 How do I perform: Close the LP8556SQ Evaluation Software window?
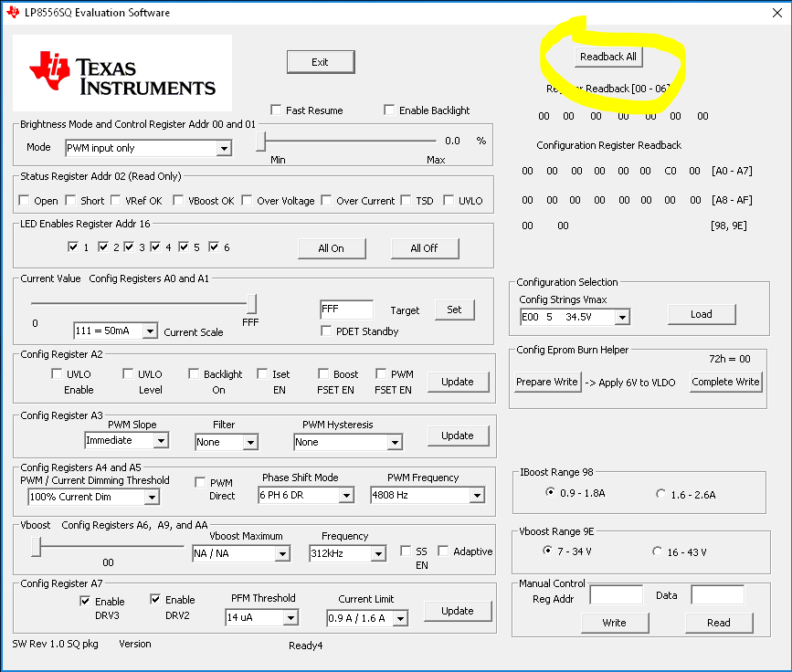(776, 13)
